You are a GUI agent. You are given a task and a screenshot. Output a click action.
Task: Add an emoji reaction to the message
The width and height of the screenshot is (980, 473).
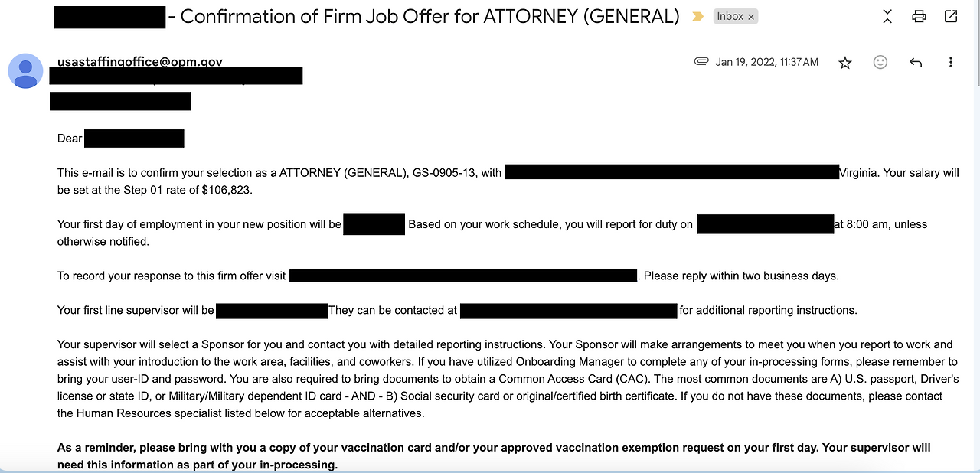point(880,63)
